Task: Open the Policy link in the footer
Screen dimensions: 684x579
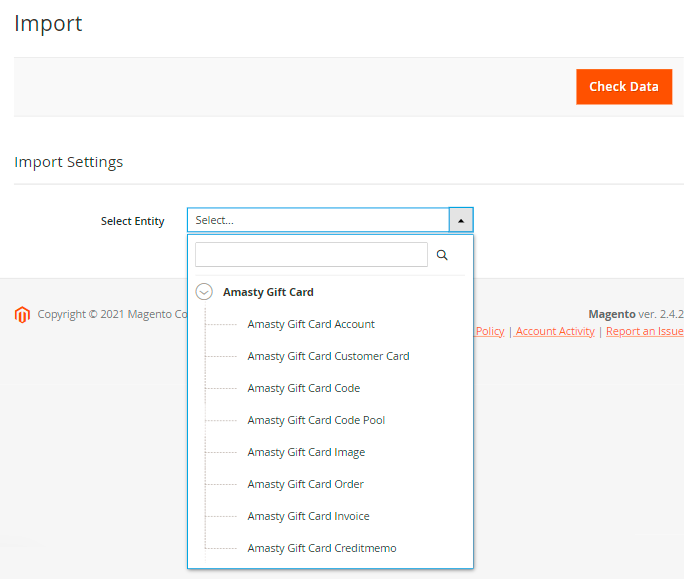Action: [489, 331]
